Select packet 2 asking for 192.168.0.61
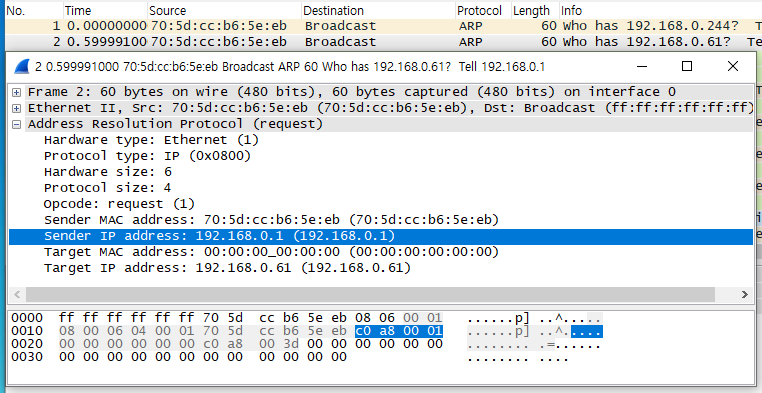Viewport: 762px width, 393px height. pos(383,42)
